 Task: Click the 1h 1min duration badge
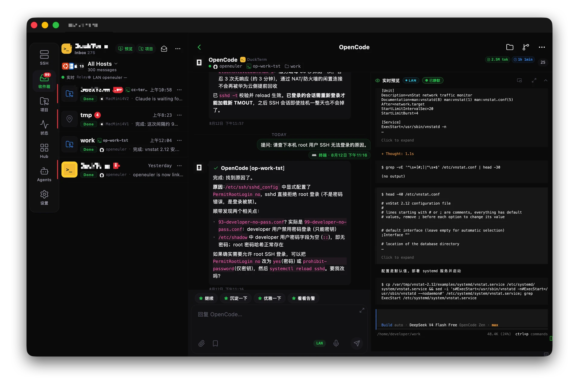[x=523, y=59]
